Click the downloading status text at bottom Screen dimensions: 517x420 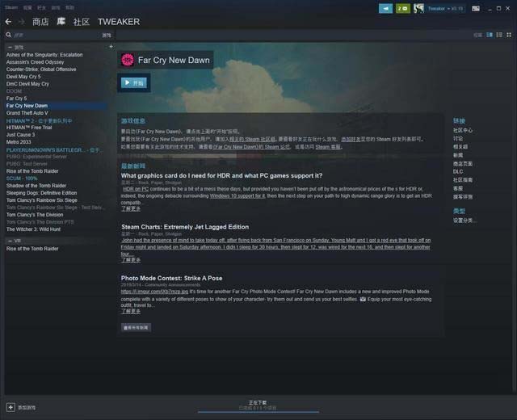[x=258, y=402]
